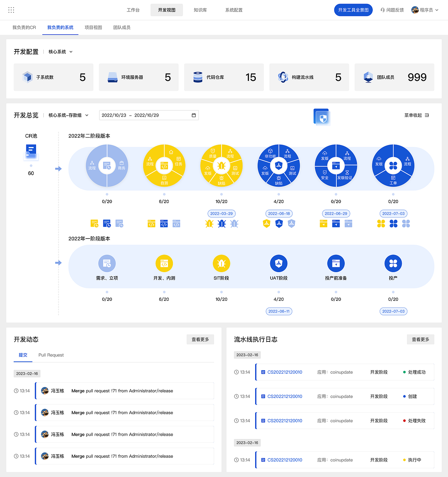Collapse menu with 菜单收起 toggle
The height and width of the screenshot is (477, 448).
point(416,115)
